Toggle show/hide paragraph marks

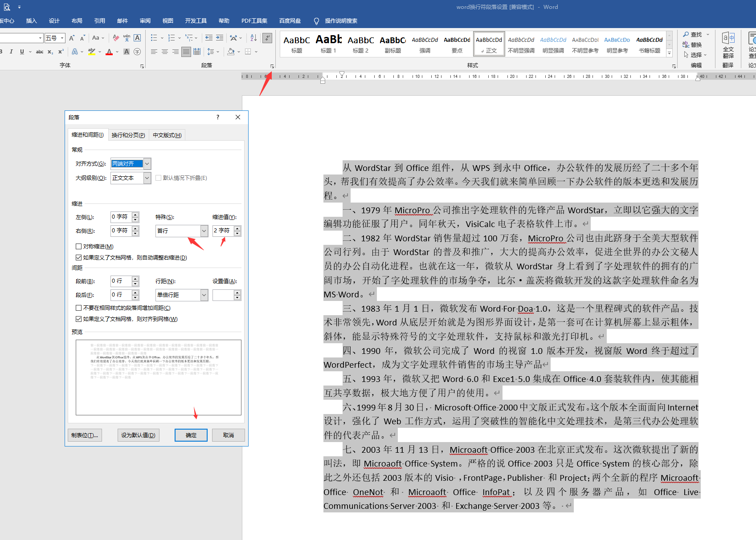267,38
